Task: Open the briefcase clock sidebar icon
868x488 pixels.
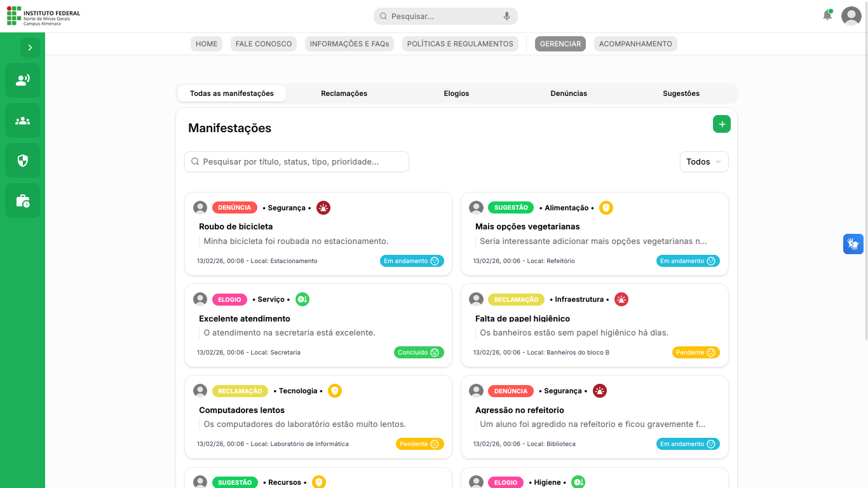Action: 22,201
